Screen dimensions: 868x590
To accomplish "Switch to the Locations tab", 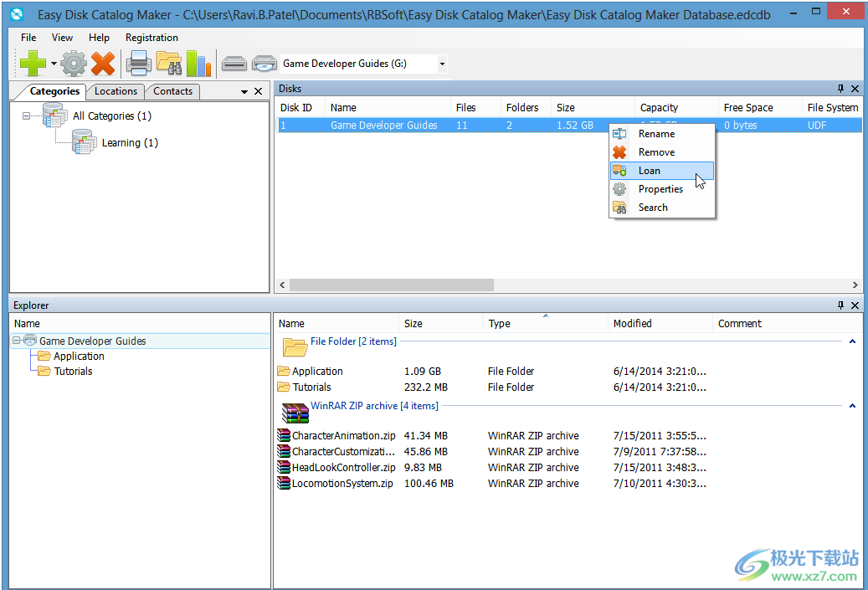I will point(116,91).
